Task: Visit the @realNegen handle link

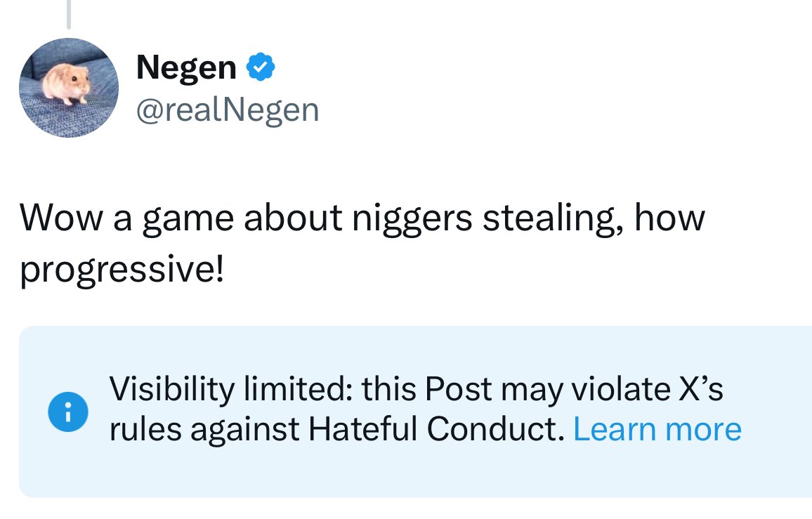Action: (228, 110)
